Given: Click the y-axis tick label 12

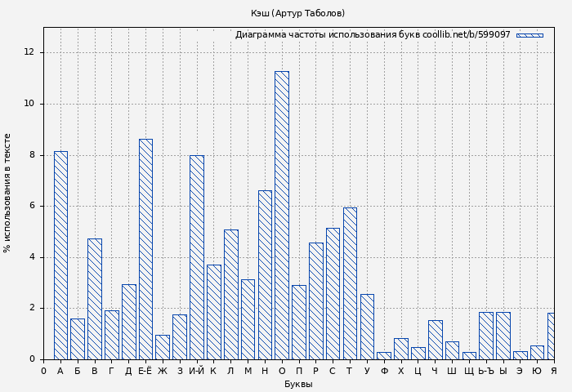Looking at the screenshot, I should 29,52.
